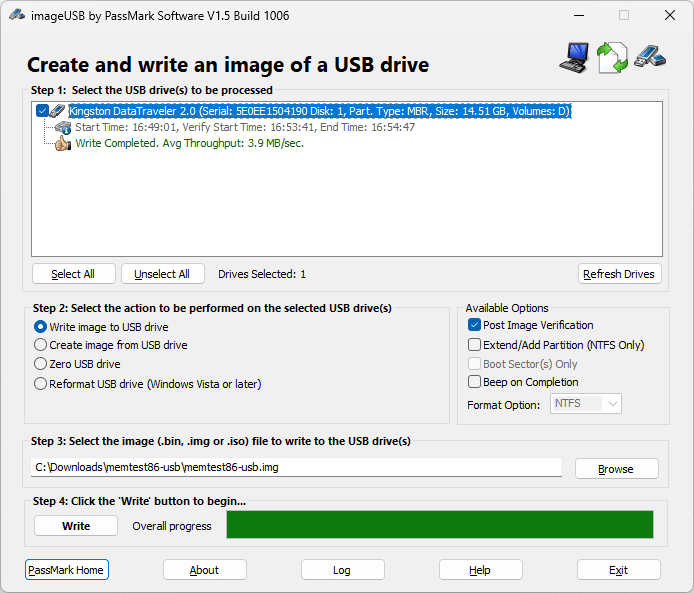
Task: Browse for an image file
Action: [617, 469]
